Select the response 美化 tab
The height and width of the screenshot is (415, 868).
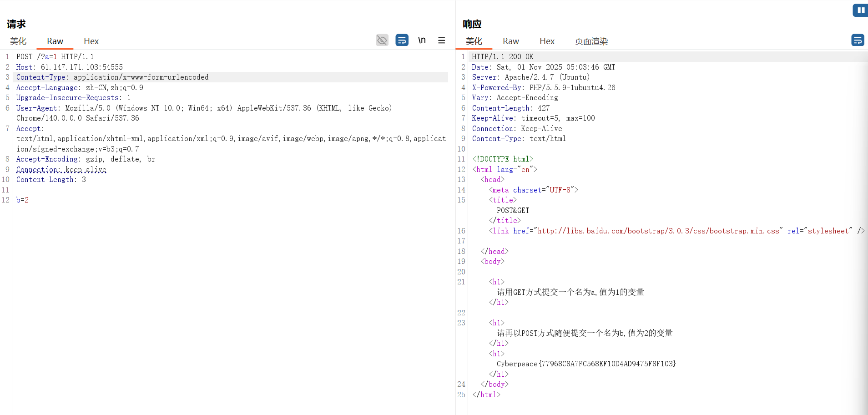pyautogui.click(x=474, y=41)
